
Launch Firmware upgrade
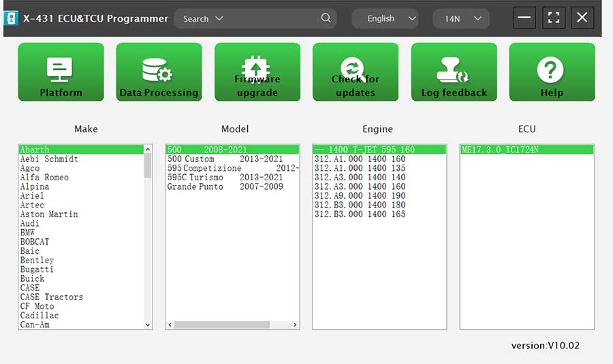[x=257, y=72]
